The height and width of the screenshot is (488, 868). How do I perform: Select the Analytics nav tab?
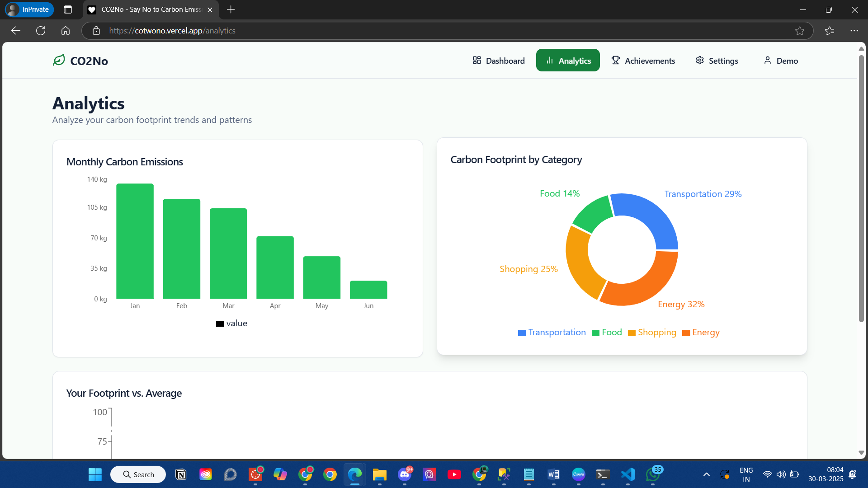click(x=568, y=61)
